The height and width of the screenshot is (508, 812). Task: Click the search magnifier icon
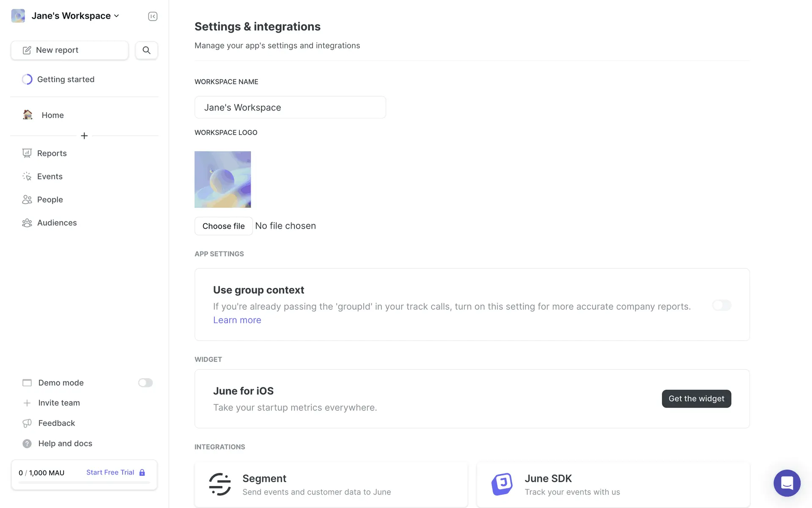pos(146,50)
